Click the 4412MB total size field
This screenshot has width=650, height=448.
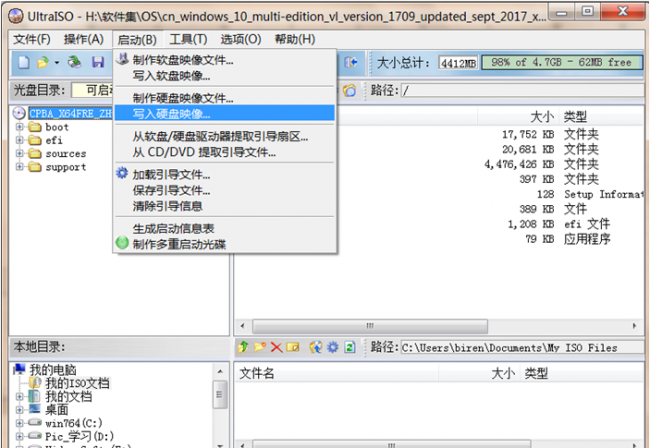click(x=458, y=63)
